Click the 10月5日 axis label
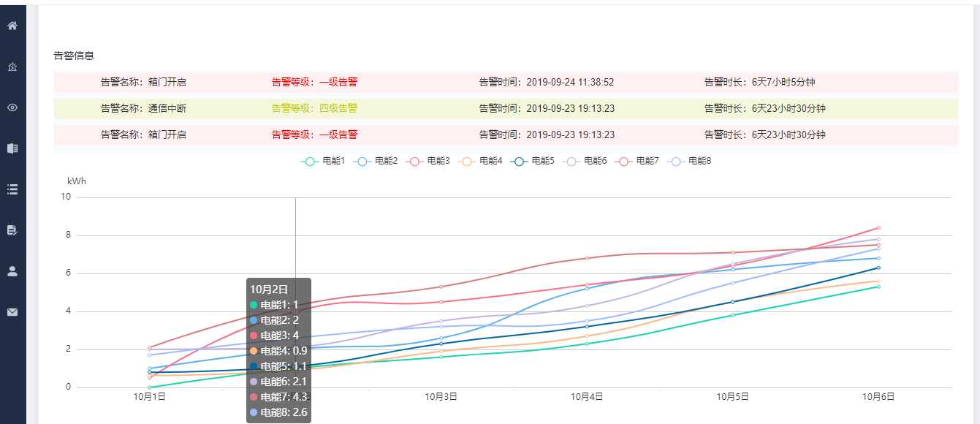This screenshot has width=980, height=424. point(733,396)
